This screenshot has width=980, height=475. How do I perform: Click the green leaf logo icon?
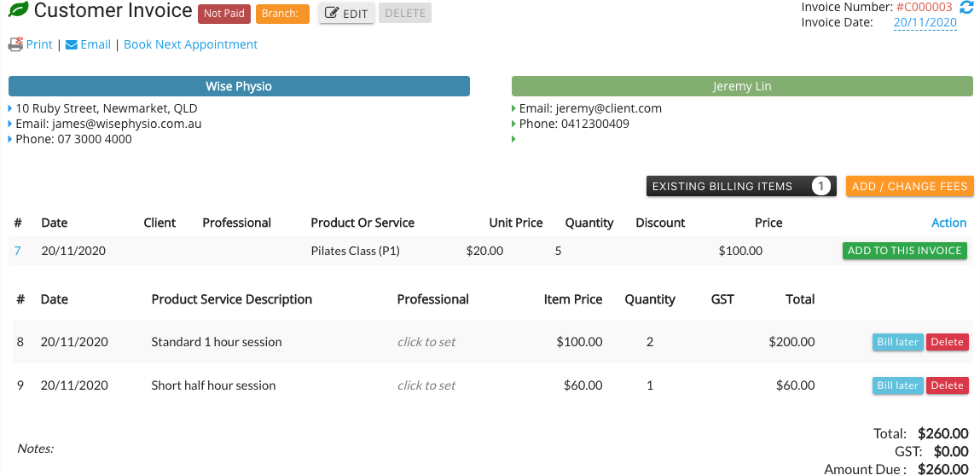click(18, 10)
